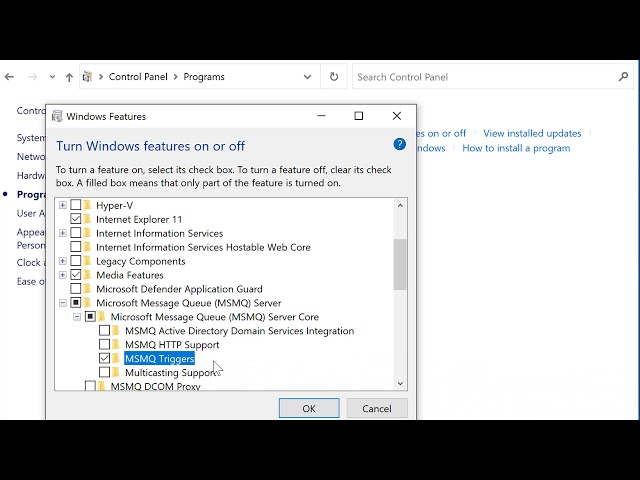Expand the Legacy Components node
The width and height of the screenshot is (640, 480).
[x=62, y=260]
